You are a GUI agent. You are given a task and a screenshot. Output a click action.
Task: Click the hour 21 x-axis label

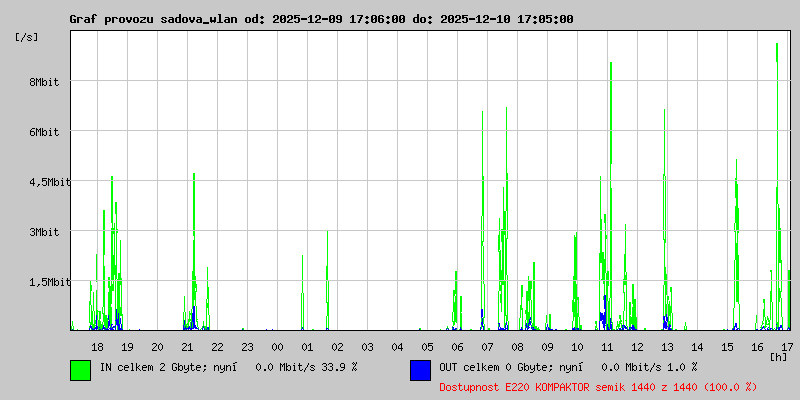187,347
